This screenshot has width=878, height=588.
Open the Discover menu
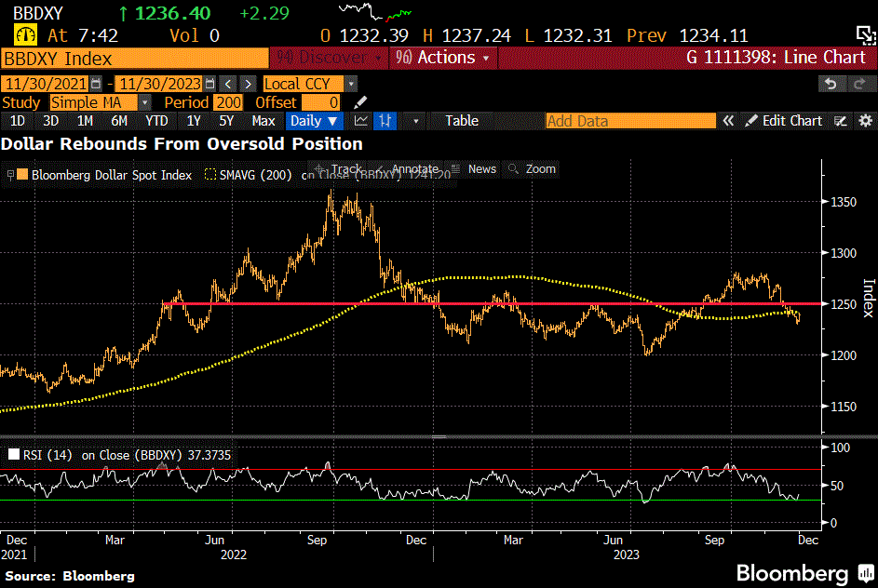(x=330, y=57)
